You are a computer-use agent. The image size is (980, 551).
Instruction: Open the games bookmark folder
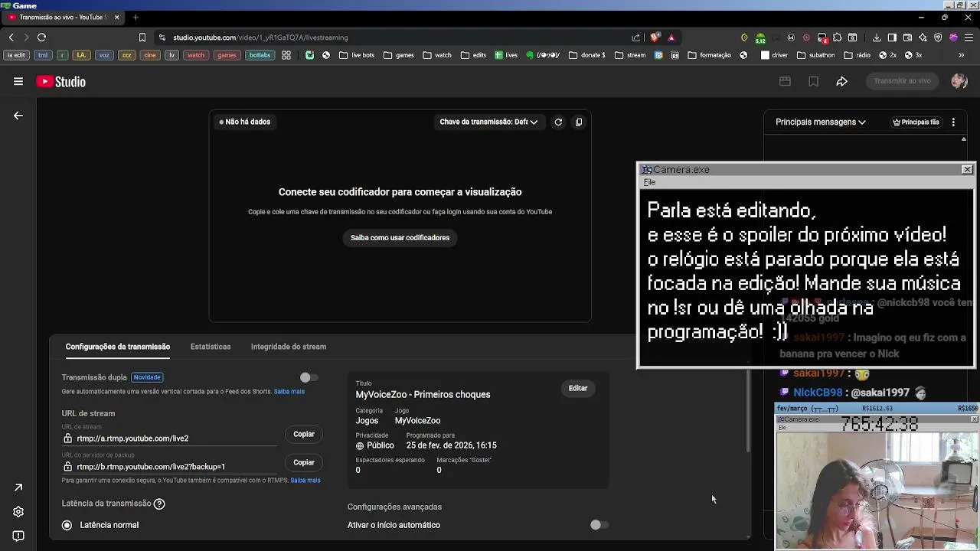399,55
